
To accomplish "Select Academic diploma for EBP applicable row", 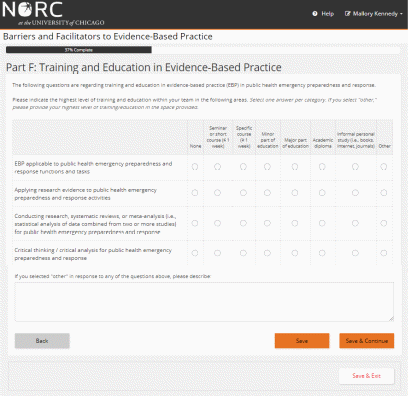I will pos(322,166).
